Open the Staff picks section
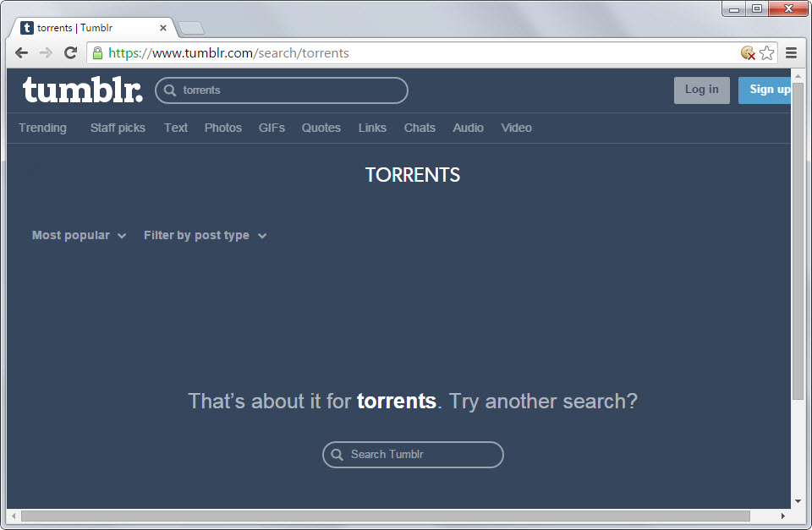 (118, 128)
